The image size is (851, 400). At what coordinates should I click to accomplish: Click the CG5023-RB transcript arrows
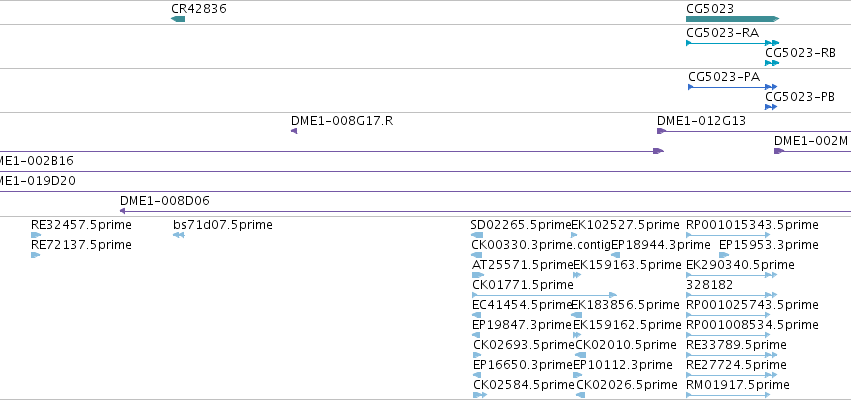click(772, 63)
